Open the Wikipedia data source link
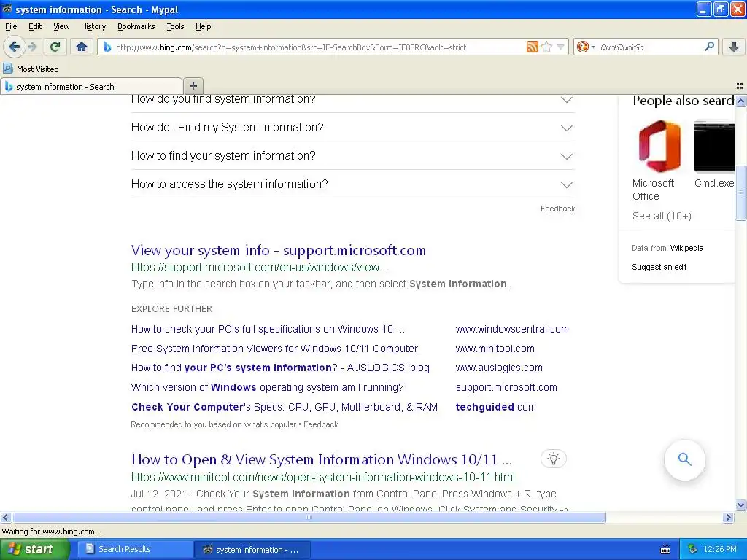 (x=686, y=248)
